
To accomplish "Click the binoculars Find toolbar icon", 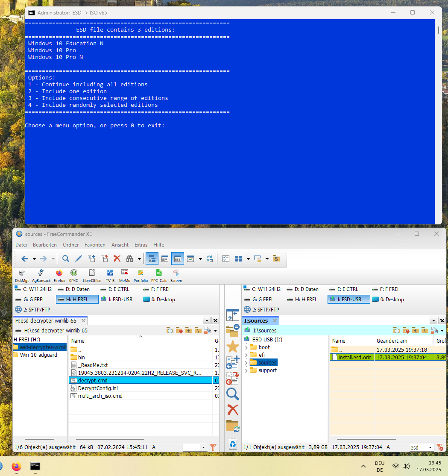I will click(129, 259).
